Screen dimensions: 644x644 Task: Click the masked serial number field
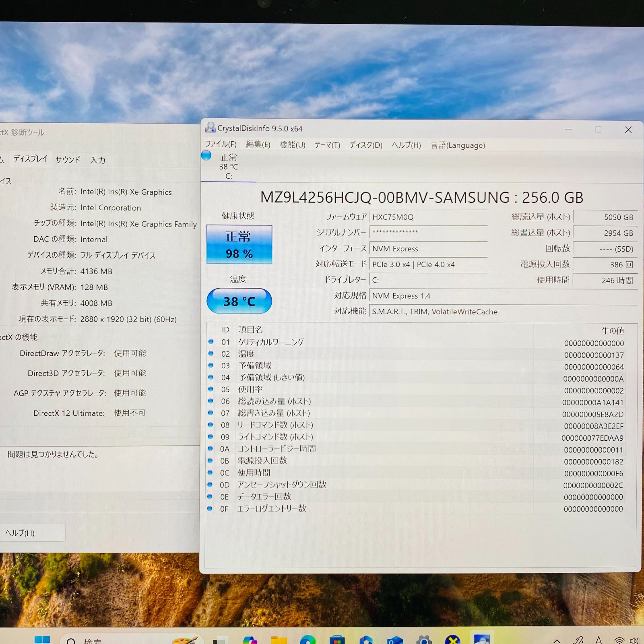click(428, 233)
